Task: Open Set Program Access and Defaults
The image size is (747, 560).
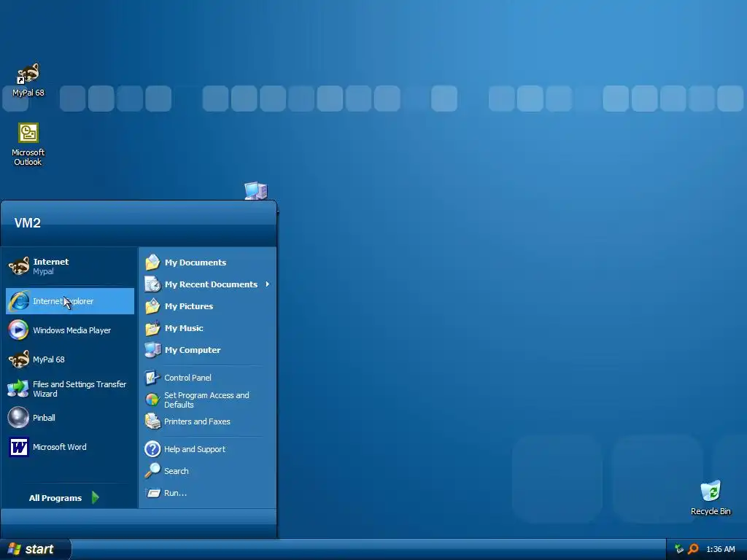Action: [208, 400]
